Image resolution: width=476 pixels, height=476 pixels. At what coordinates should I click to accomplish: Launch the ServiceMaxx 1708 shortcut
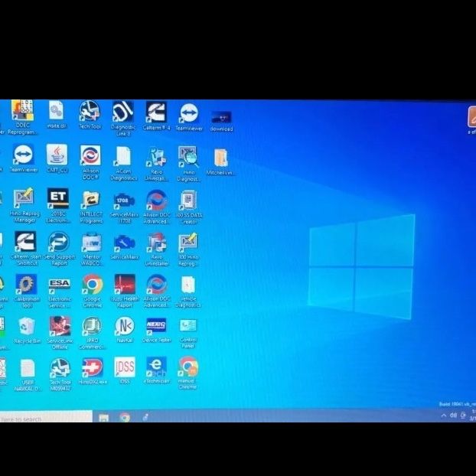pyautogui.click(x=124, y=207)
